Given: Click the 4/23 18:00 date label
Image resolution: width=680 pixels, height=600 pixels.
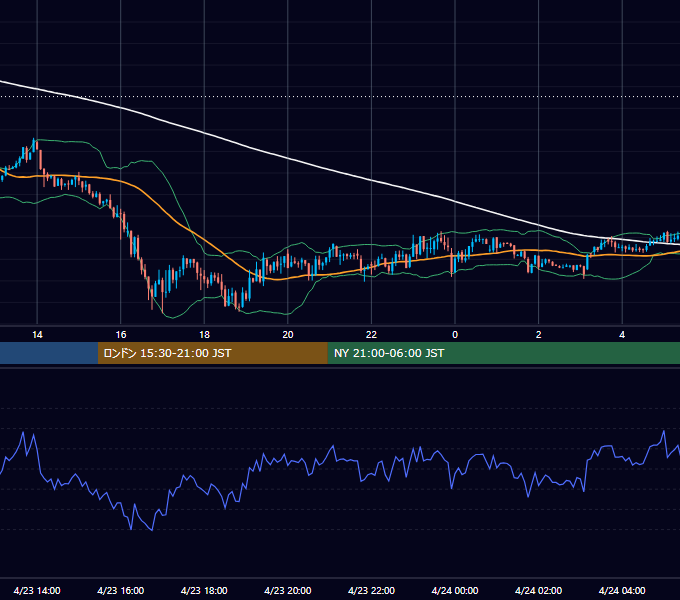Looking at the screenshot, I should coord(204,590).
